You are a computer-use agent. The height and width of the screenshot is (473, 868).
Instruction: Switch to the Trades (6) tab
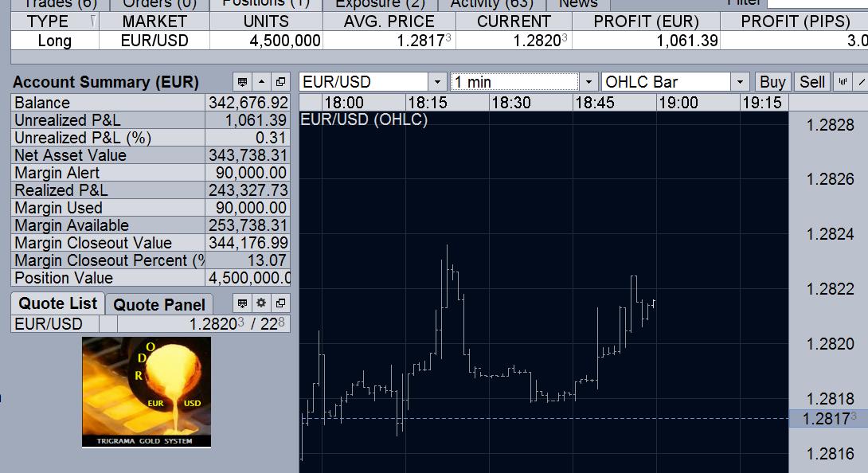pyautogui.click(x=61, y=5)
